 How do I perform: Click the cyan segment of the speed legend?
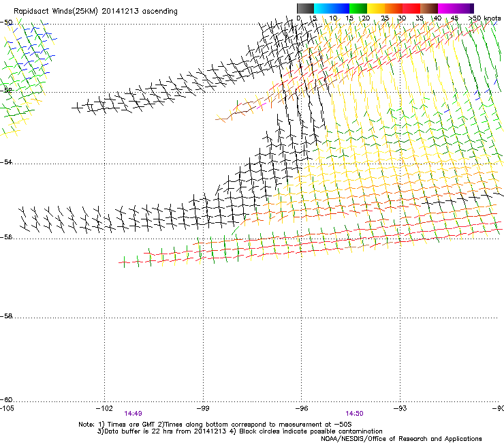click(x=322, y=8)
